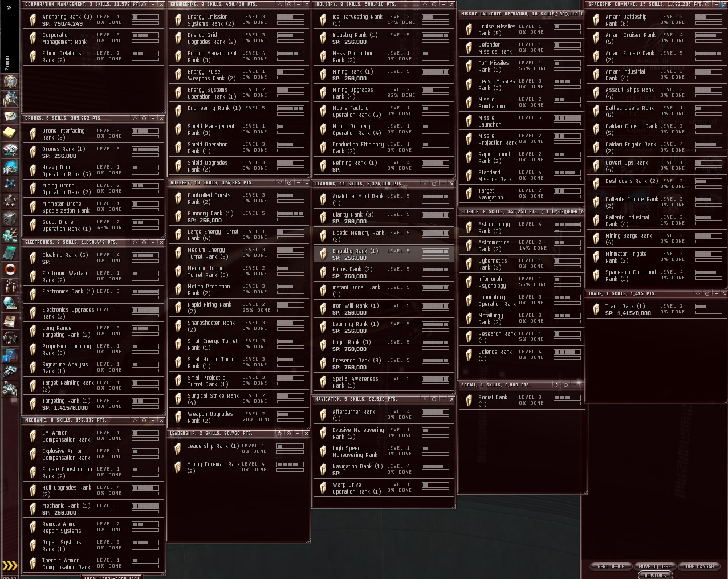Open the yellow notepad icon
Screen dimensions: 728x579
(10, 133)
